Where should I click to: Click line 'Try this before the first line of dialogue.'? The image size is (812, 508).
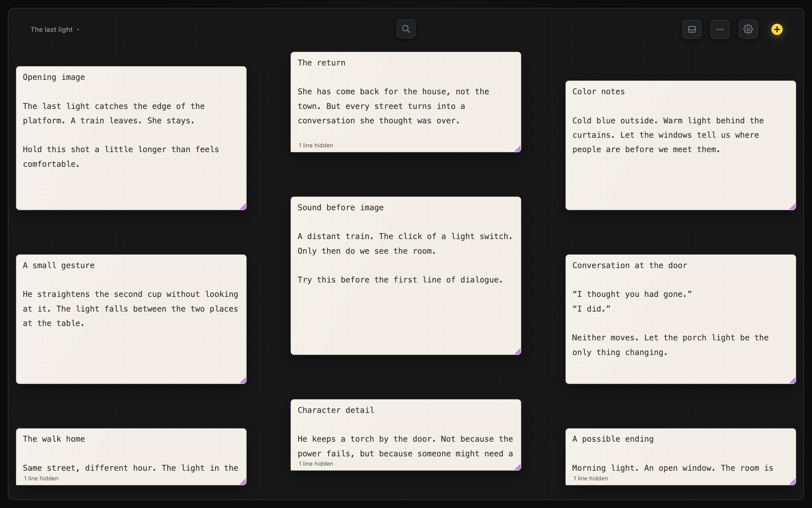coord(400,280)
